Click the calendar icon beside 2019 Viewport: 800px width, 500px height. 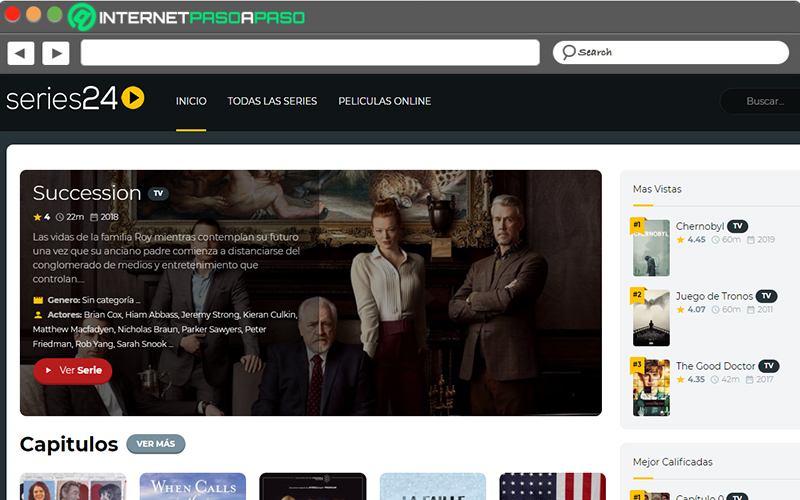point(751,240)
